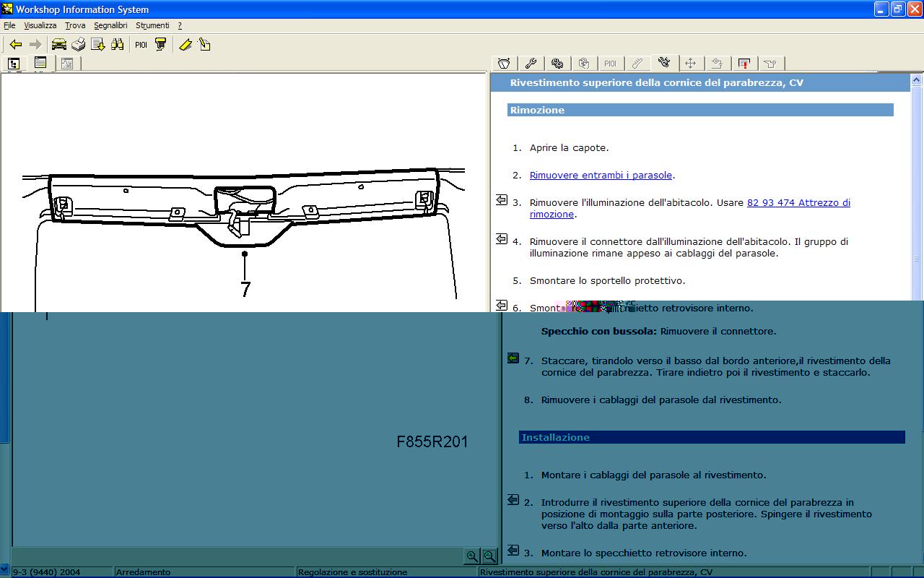Switch to the tree structure view tab
Screen dimensions: 924x578
coord(14,64)
